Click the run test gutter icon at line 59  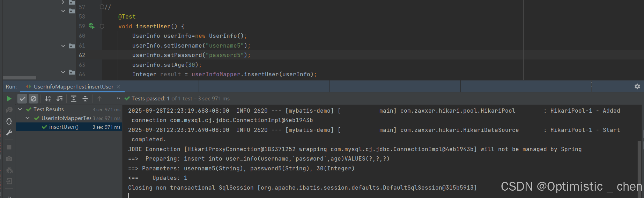(x=91, y=26)
